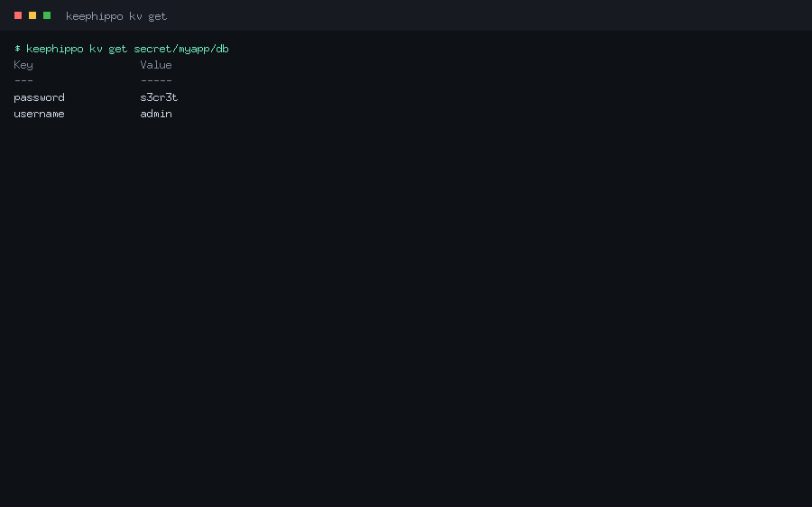Click the window title 'keephippo kv get'
Image resolution: width=812 pixels, height=507 pixels.
click(x=116, y=16)
